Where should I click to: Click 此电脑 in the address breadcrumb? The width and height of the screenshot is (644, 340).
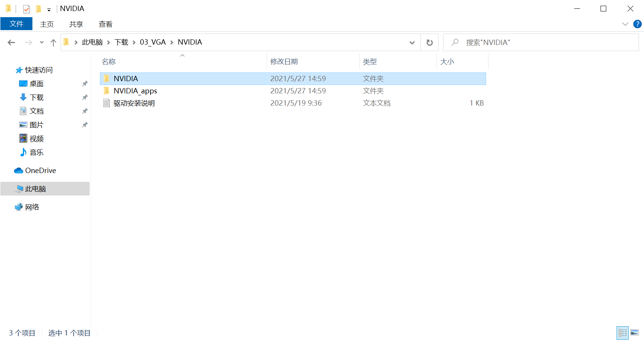(92, 42)
